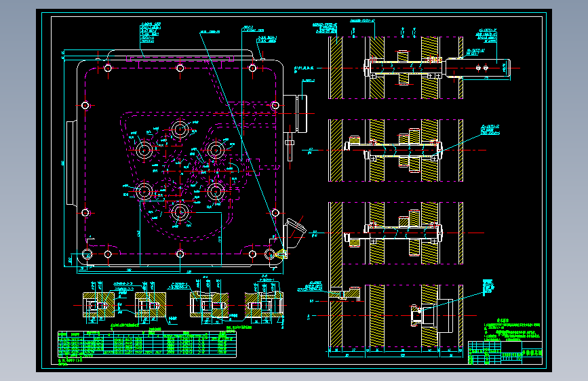588x381 pixels.
Task: Select the rightmost small hatched detail section
Action: pos(264,305)
